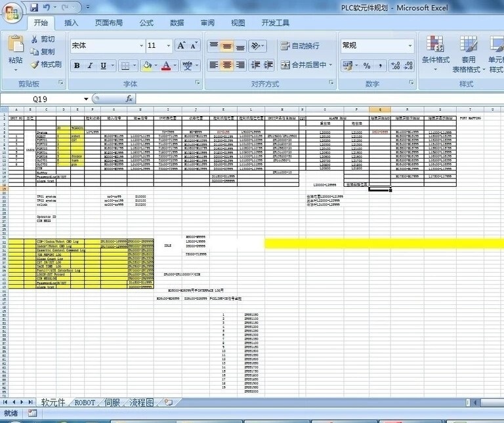The image size is (504, 423).
Task: Open the 页面布局 ribbon tab
Action: tap(109, 23)
